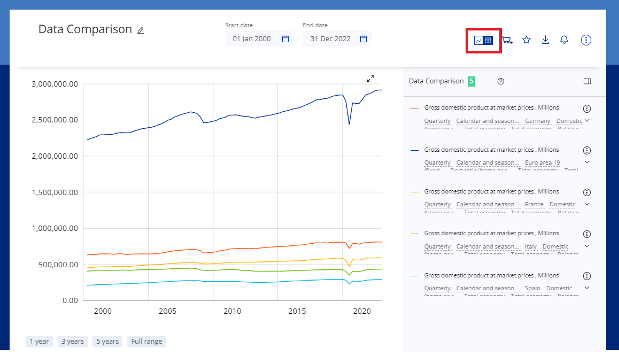The width and height of the screenshot is (619, 364).
Task: Click the download arrow icon
Action: tap(545, 40)
